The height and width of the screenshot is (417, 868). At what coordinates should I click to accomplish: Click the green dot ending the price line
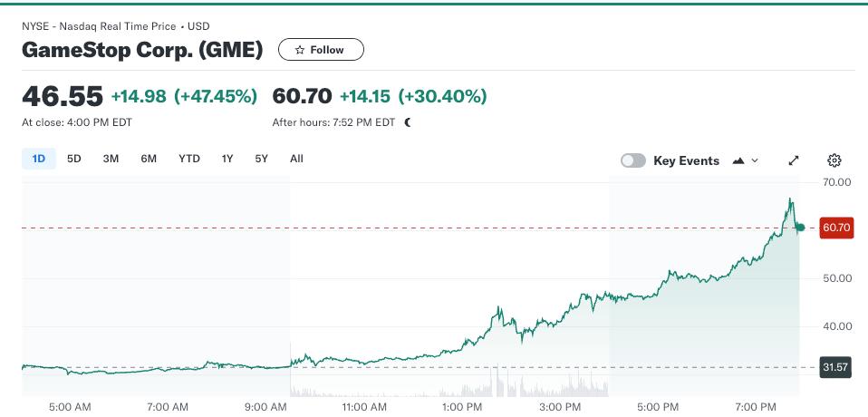click(x=800, y=228)
